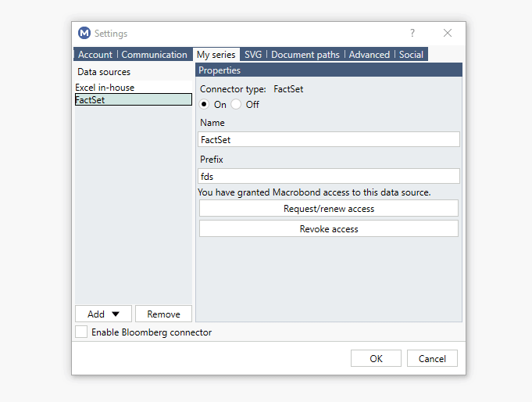Click the 'Data sources' heading
This screenshot has height=402, width=532.
[104, 72]
